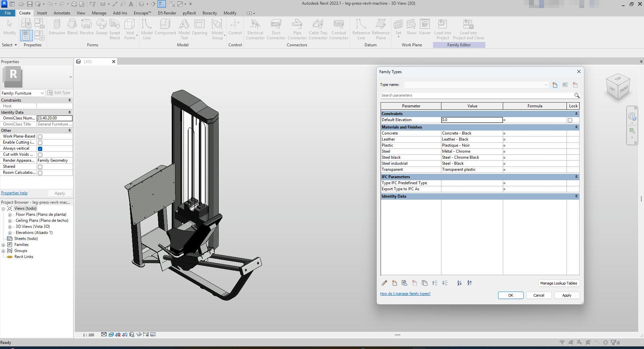This screenshot has width=644, height=349.
Task: Select the Revolve form tool
Action: [x=87, y=27]
